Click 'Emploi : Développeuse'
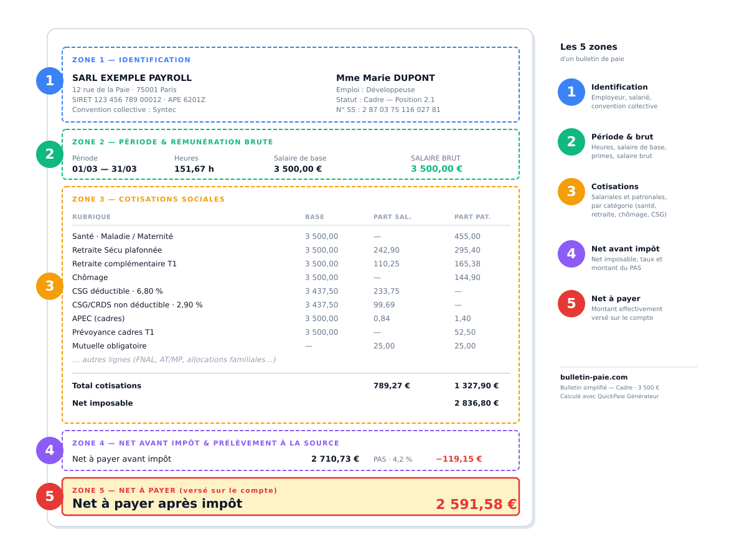 tap(375, 90)
